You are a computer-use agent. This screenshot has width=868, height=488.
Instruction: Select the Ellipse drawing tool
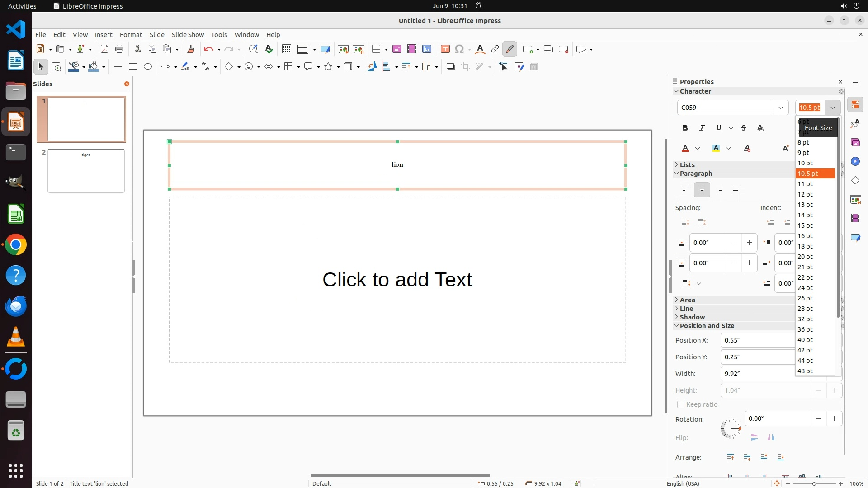pos(148,66)
